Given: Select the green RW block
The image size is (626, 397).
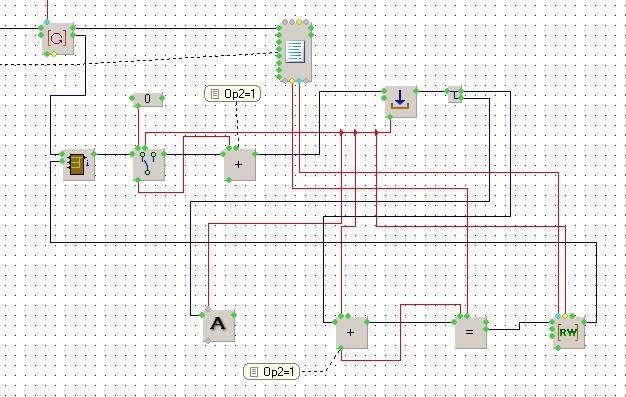Looking at the screenshot, I should pyautogui.click(x=569, y=333).
